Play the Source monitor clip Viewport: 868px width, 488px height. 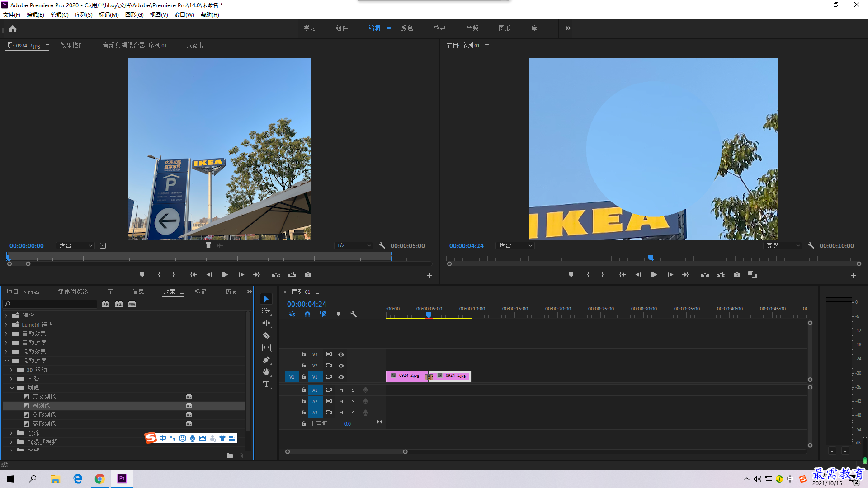click(225, 275)
